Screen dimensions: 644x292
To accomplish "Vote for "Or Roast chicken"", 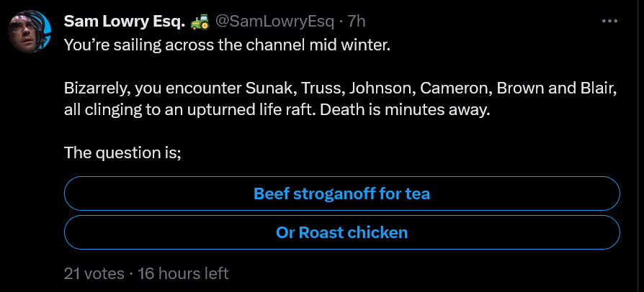I will [342, 232].
